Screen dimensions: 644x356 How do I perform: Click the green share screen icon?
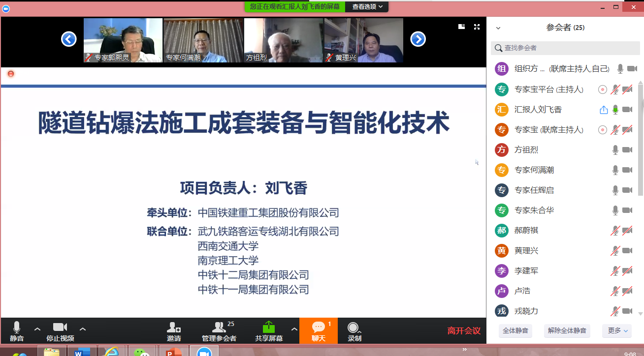click(269, 327)
